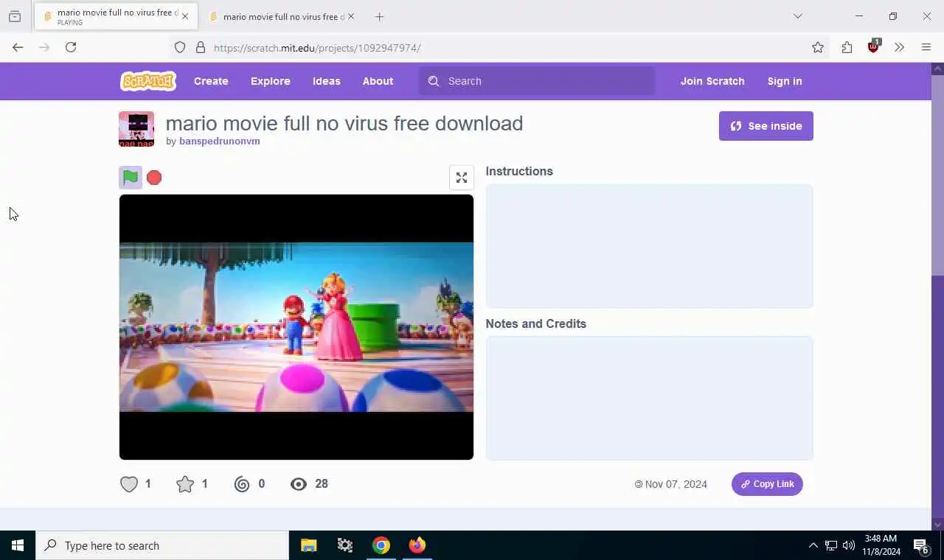Click the tracking protection shield icon
The width and height of the screenshot is (944, 560).
[180, 47]
